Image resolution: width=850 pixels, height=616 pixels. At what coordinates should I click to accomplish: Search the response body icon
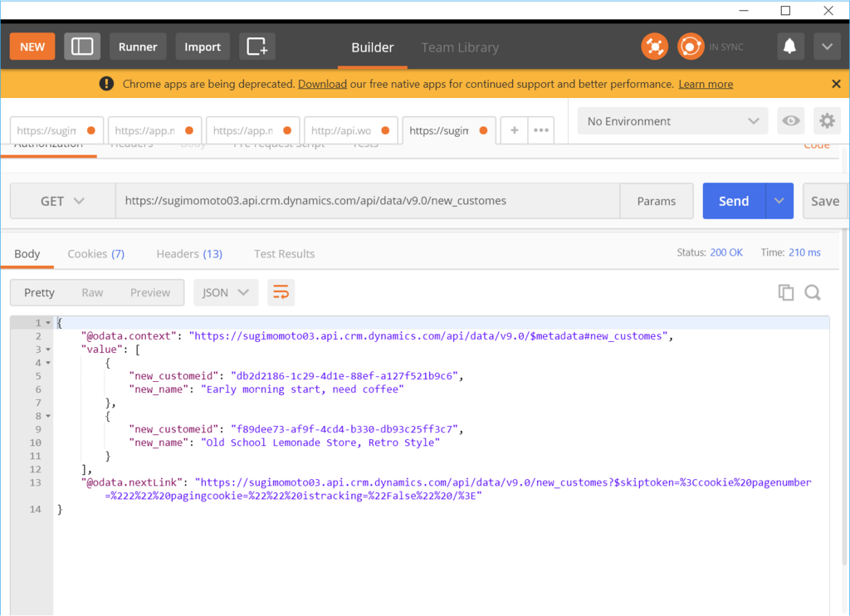click(812, 293)
